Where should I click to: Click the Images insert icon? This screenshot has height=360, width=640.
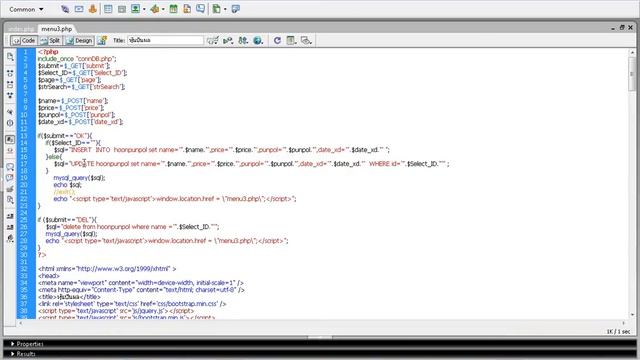pyautogui.click(x=135, y=9)
